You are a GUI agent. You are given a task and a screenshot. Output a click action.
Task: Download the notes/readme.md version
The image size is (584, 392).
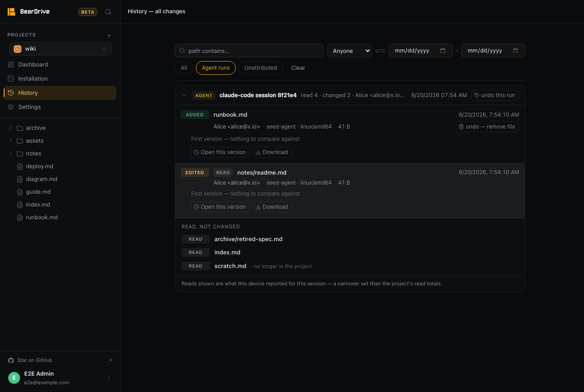coord(272,207)
